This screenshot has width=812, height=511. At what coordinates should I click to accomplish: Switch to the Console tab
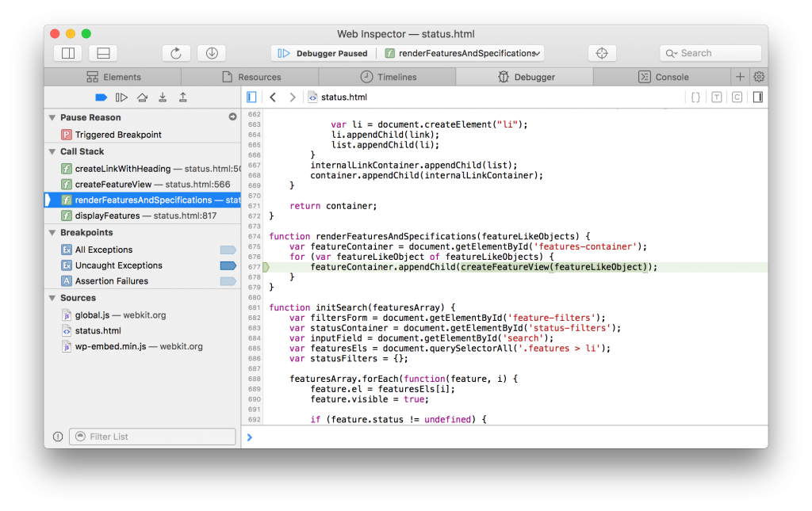[x=673, y=77]
